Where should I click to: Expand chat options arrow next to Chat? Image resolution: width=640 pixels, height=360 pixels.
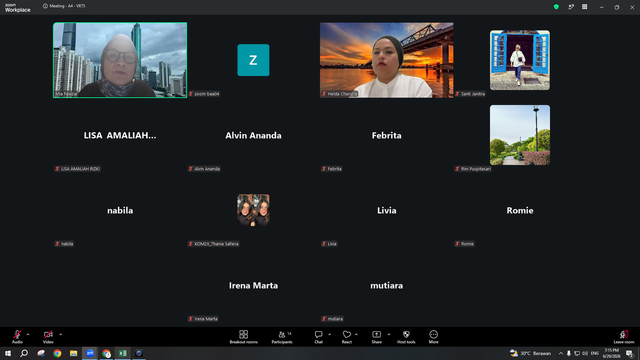tap(329, 334)
